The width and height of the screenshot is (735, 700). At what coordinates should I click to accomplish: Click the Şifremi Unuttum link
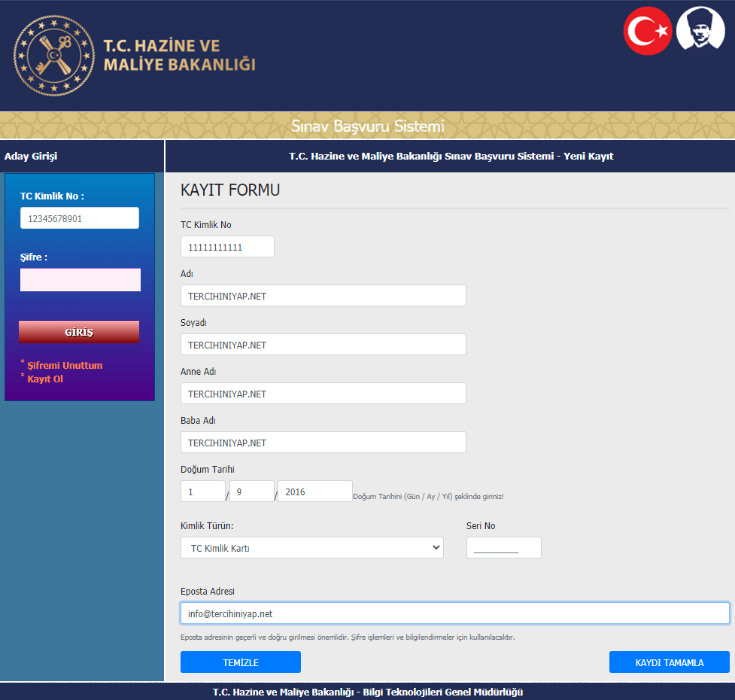pos(65,366)
